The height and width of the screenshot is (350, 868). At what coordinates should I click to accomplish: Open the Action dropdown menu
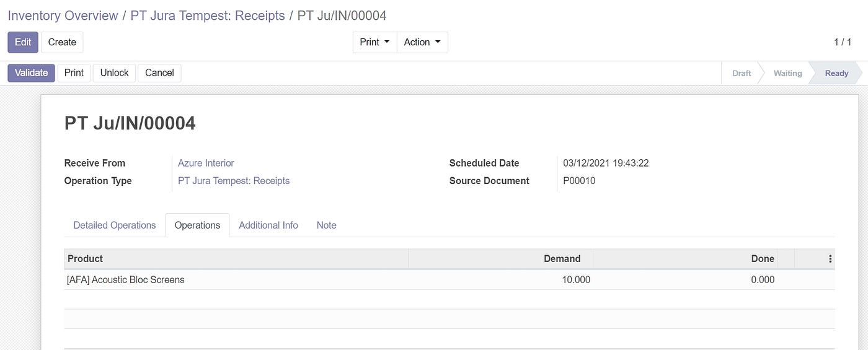coord(422,42)
